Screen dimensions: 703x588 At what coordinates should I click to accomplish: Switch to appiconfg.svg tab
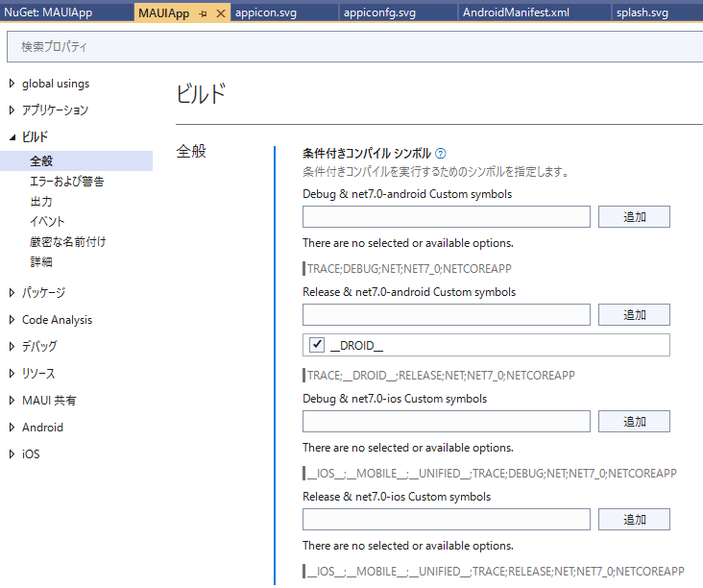pos(379,12)
